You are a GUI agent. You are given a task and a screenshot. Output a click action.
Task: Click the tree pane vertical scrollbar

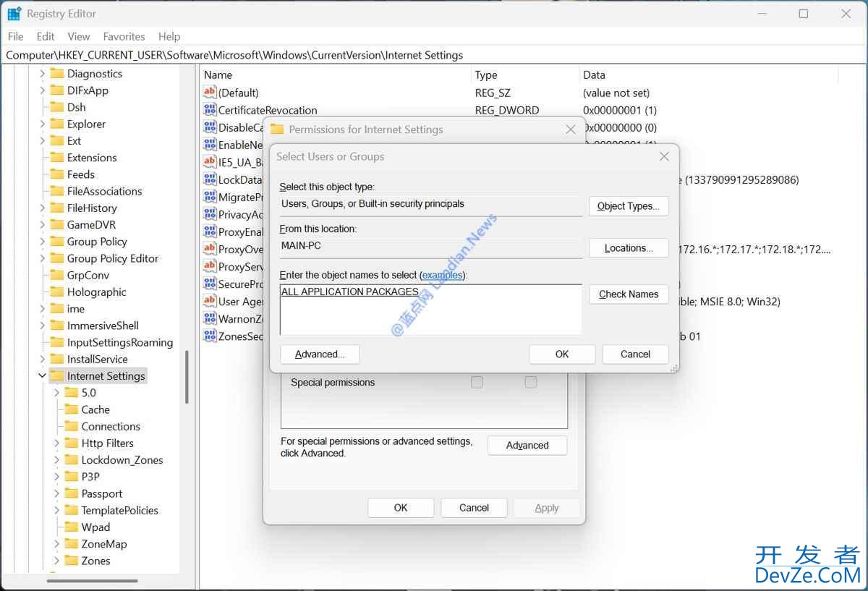[187, 376]
